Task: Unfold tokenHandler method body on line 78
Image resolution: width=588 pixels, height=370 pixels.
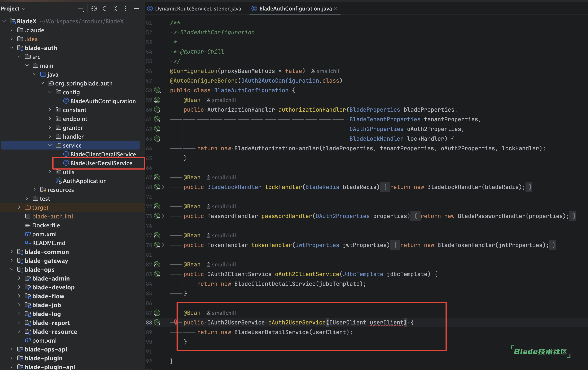Action: (163, 245)
